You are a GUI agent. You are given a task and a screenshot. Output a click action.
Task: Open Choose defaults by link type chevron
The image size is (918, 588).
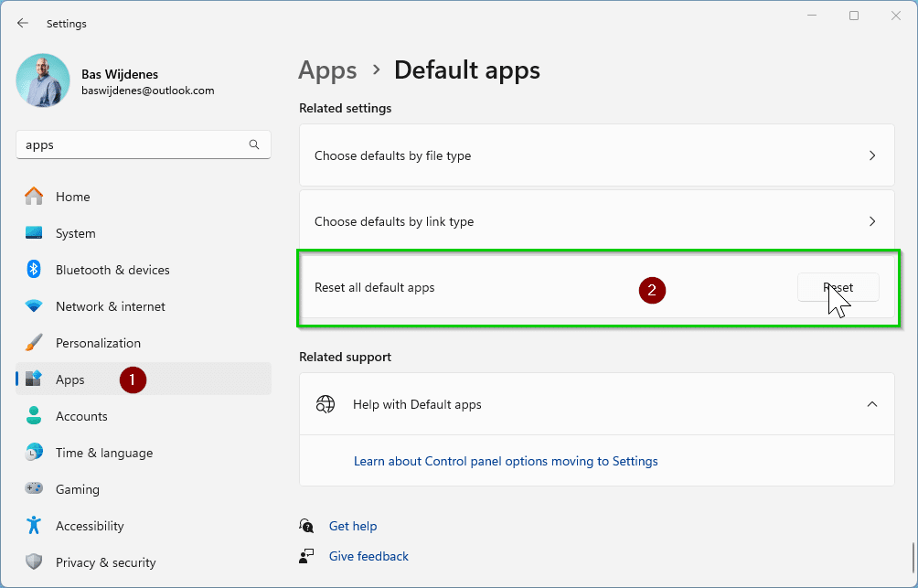[871, 221]
